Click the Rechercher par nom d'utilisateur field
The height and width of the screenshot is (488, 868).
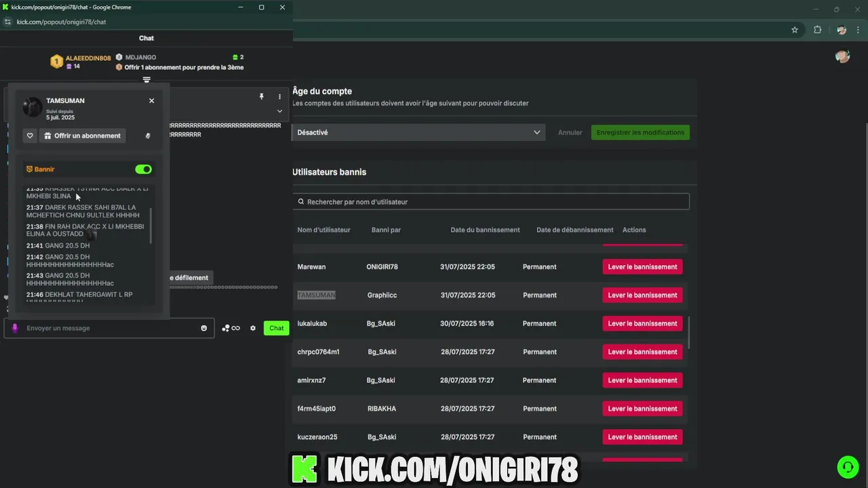pyautogui.click(x=491, y=202)
